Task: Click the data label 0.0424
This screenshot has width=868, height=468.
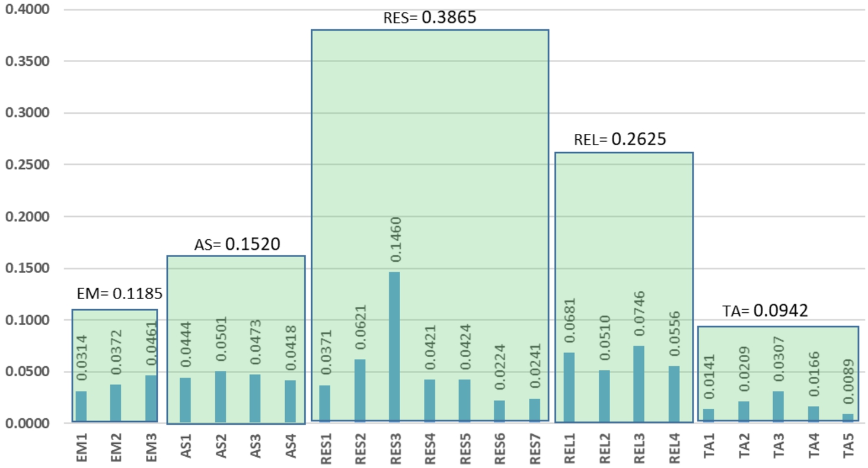Action: click(465, 347)
